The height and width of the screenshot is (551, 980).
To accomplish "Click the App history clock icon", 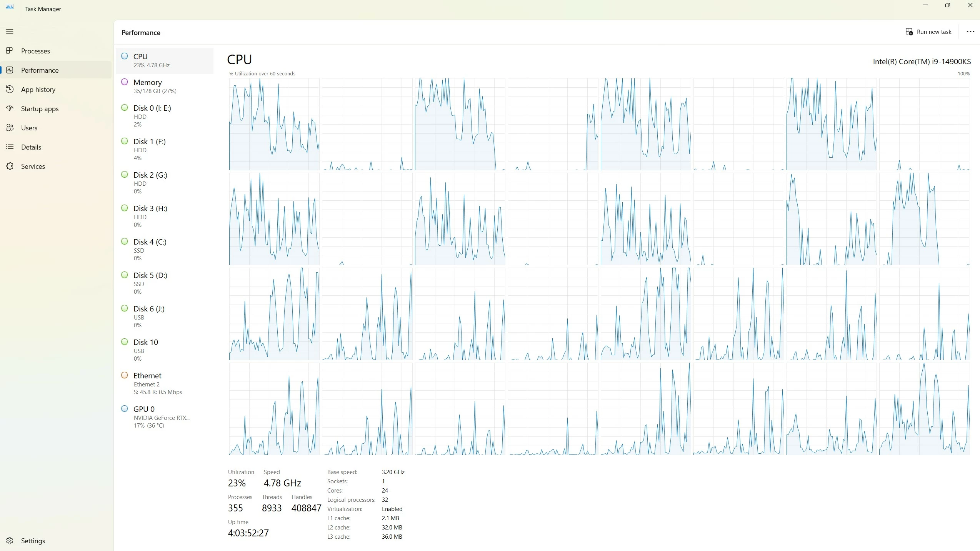I will tap(10, 89).
